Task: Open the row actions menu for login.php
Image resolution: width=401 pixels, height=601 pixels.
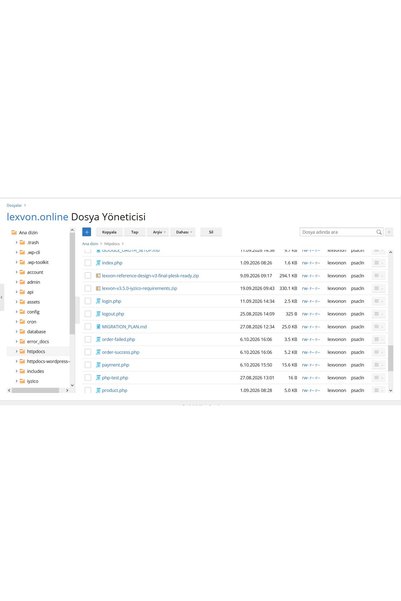Action: coord(378,301)
